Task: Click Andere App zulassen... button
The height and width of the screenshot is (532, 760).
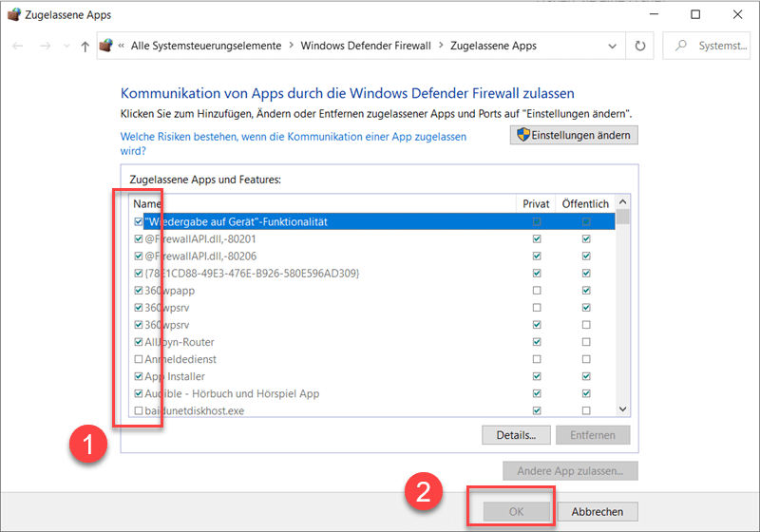Action: point(570,471)
